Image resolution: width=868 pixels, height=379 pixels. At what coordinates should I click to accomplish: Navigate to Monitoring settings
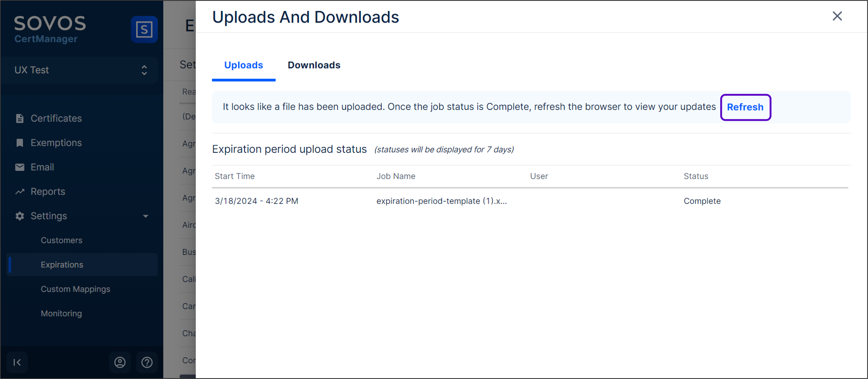click(x=61, y=314)
